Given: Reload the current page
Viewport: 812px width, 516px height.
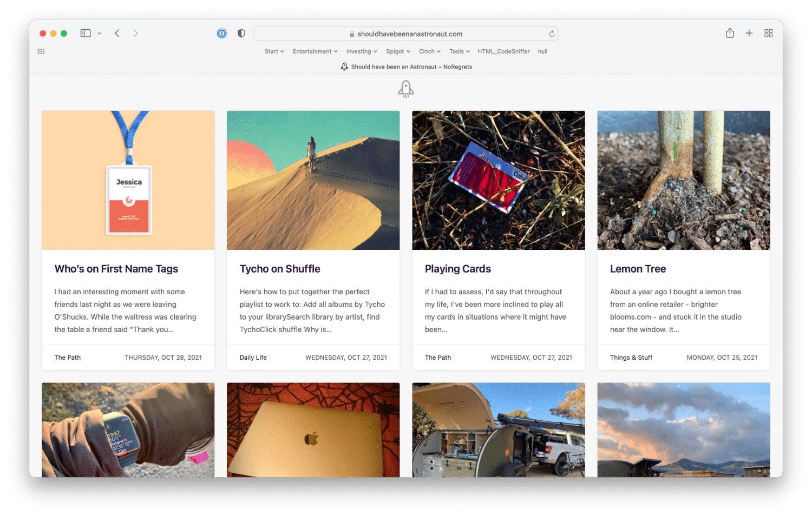Looking at the screenshot, I should click(x=552, y=34).
